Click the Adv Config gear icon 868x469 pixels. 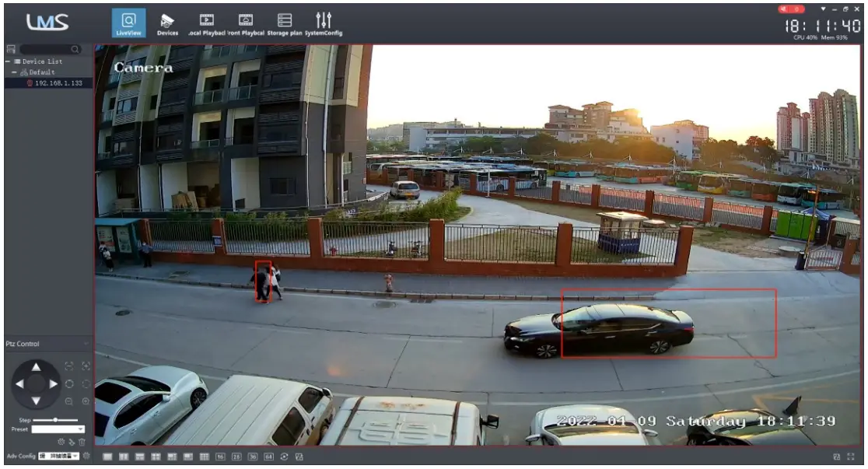[x=86, y=456]
